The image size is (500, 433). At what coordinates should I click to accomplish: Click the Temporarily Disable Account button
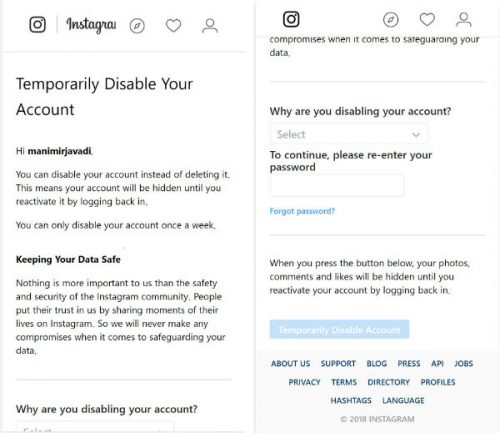click(x=339, y=330)
